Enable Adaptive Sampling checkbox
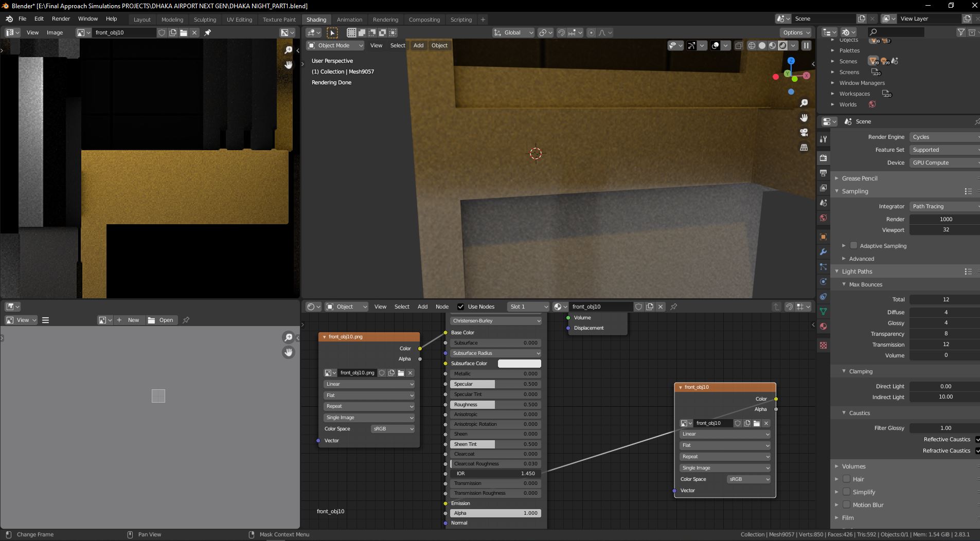The height and width of the screenshot is (541, 980). point(853,245)
